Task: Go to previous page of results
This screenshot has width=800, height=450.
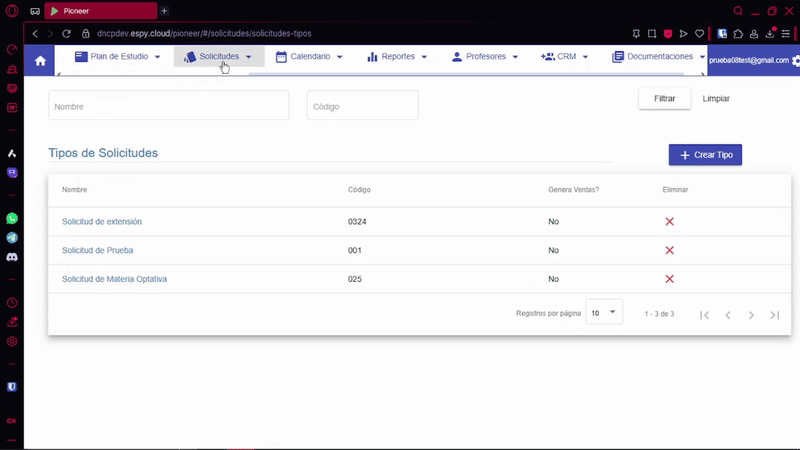Action: [x=728, y=315]
